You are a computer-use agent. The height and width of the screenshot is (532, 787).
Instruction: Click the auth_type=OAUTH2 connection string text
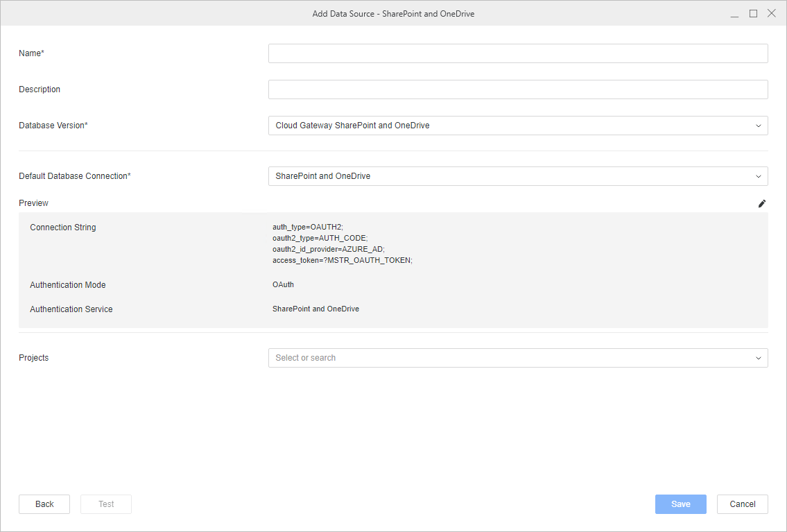point(307,228)
